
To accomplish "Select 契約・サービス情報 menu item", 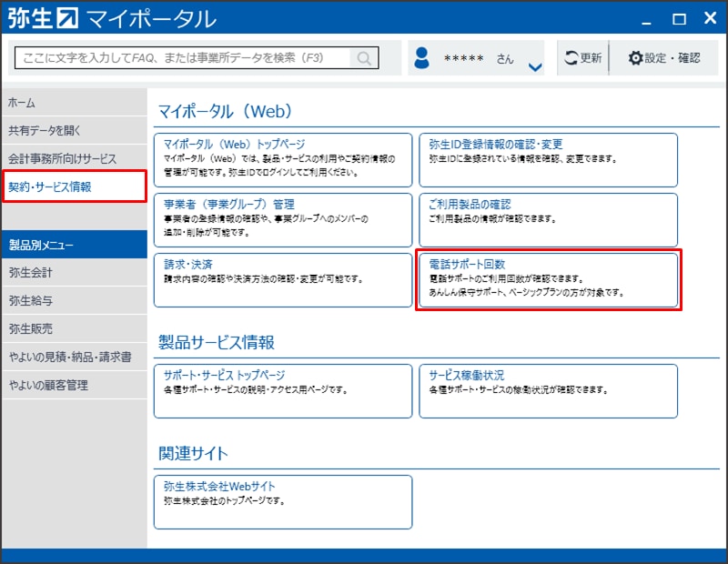I will click(75, 186).
